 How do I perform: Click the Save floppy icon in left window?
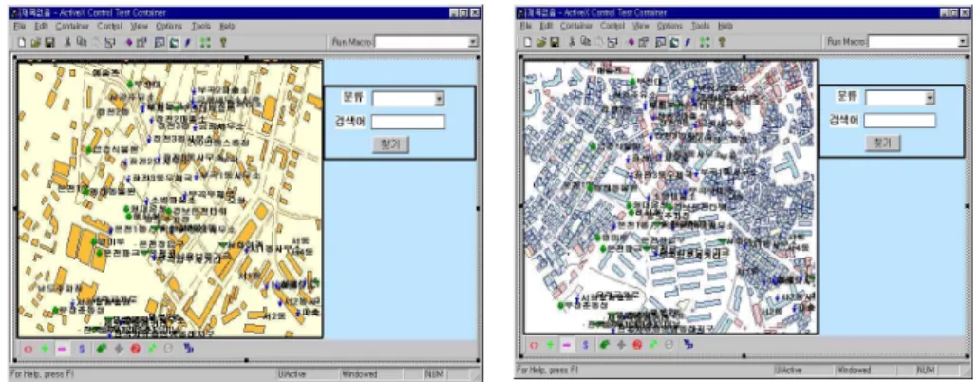tap(49, 43)
